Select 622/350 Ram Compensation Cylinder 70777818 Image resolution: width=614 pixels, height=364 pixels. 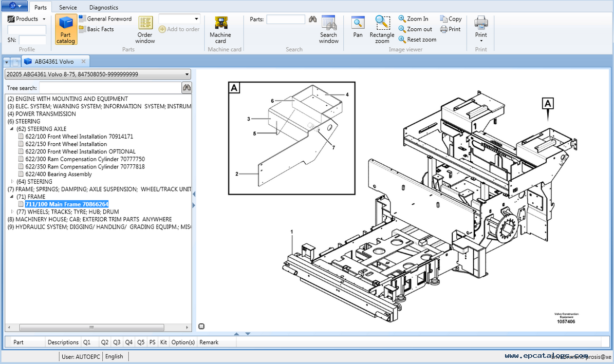point(85,166)
